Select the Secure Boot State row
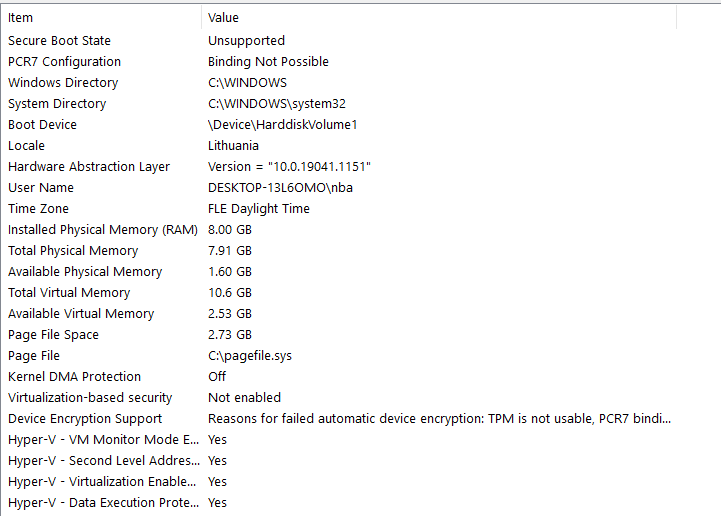Viewport: 721px width, 516px height. [x=59, y=41]
